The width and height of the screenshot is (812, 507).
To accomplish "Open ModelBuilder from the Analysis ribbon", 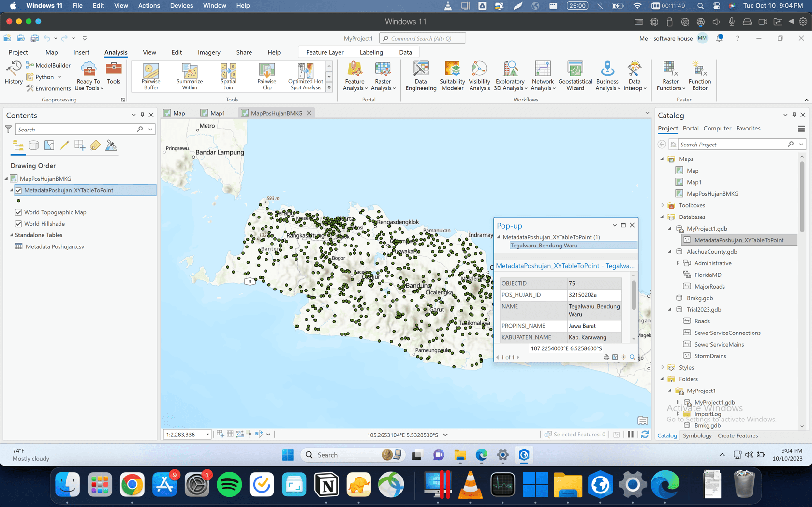I will pyautogui.click(x=48, y=65).
